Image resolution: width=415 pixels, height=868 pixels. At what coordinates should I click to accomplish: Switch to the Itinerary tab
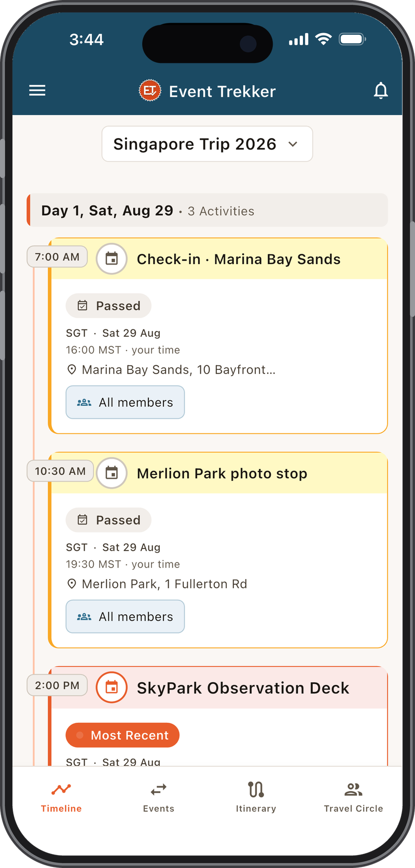pyautogui.click(x=256, y=797)
